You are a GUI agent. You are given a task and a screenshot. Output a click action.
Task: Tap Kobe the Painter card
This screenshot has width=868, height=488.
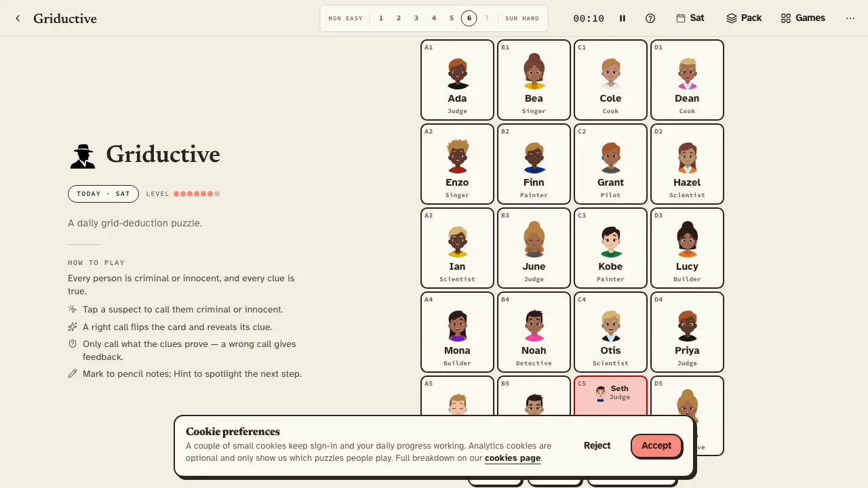coord(610,248)
